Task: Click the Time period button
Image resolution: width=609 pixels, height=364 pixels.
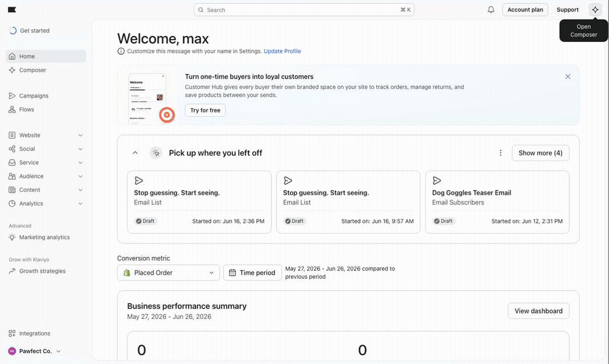Action: [x=253, y=273]
